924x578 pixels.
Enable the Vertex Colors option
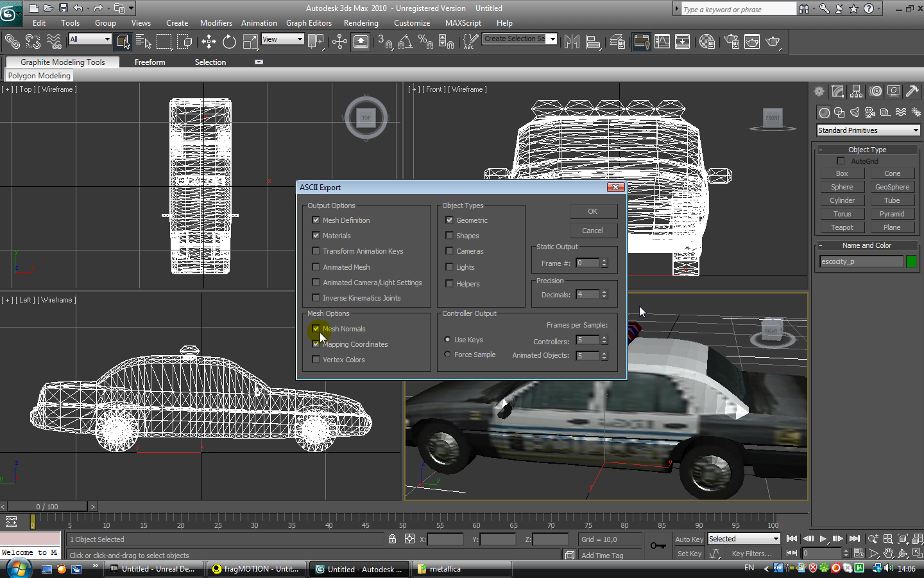[x=316, y=360]
